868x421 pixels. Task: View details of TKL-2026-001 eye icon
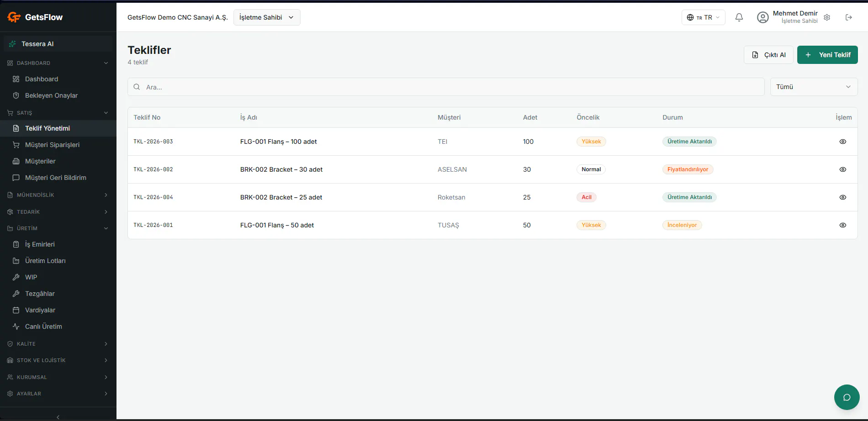pos(842,225)
